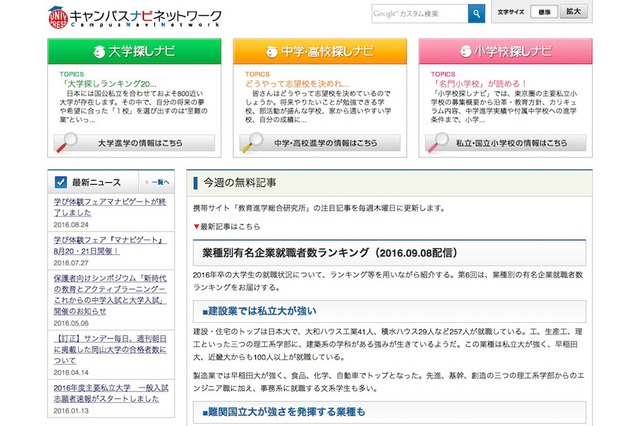This screenshot has height=426, width=640.
Task: Click yellow magnifier icon on 中学・高校進学 button
Action: point(252,142)
